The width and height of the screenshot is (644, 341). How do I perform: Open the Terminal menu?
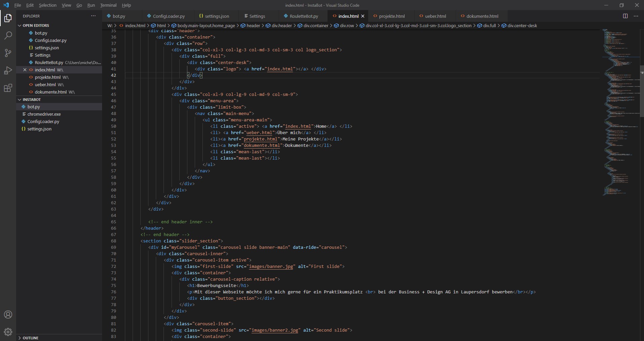[x=108, y=5]
